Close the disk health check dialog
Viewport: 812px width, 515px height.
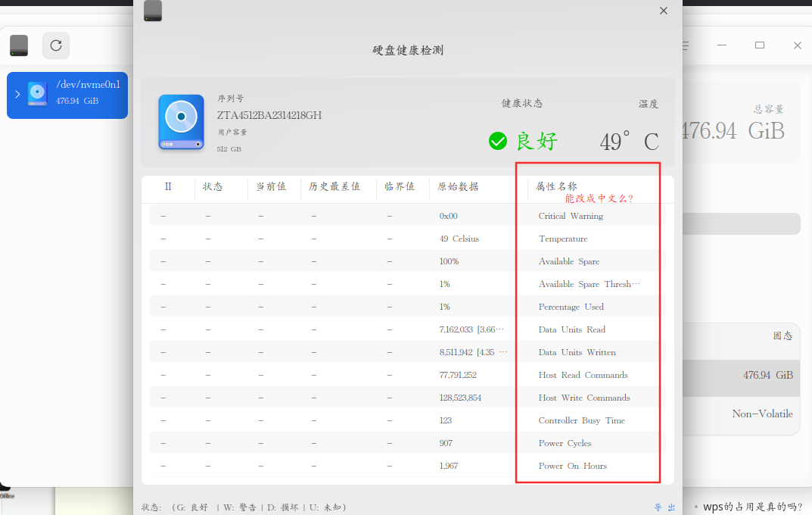pyautogui.click(x=664, y=11)
